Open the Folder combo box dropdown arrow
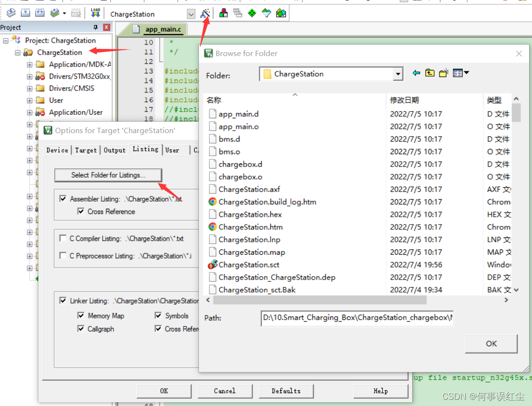The height and width of the screenshot is (406, 532). point(398,74)
